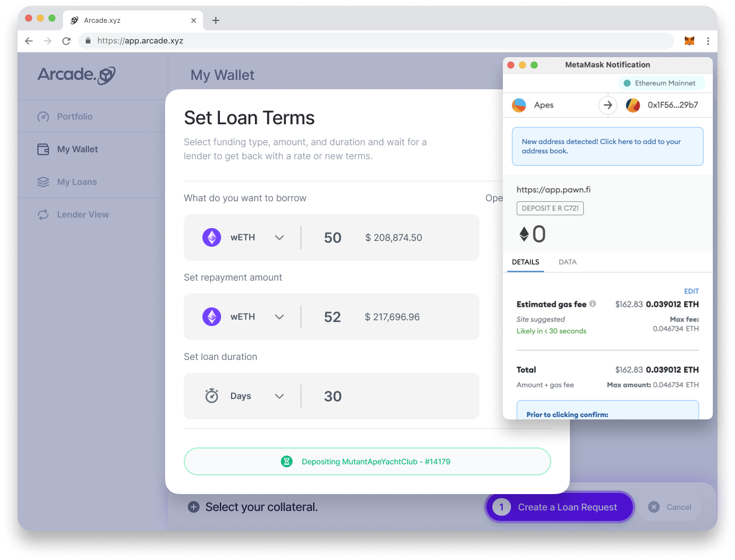The width and height of the screenshot is (735, 560).
Task: Click the Arcade logo in sidebar
Action: [x=76, y=75]
